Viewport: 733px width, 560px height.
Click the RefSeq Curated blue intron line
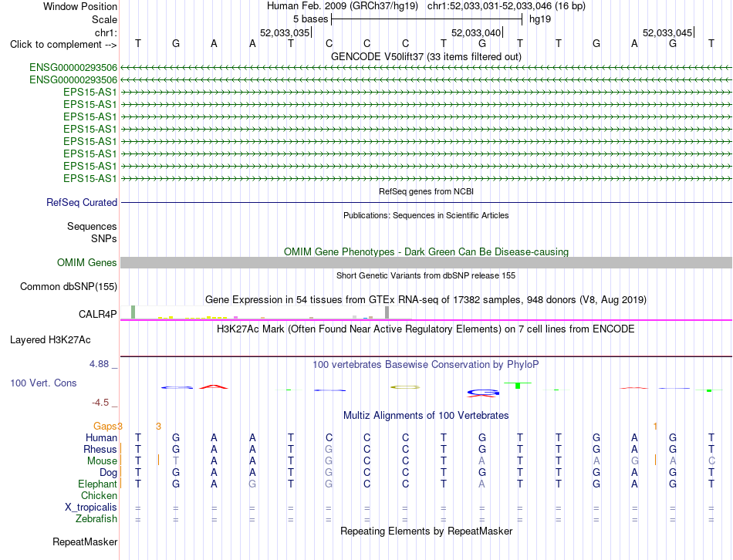(x=426, y=202)
